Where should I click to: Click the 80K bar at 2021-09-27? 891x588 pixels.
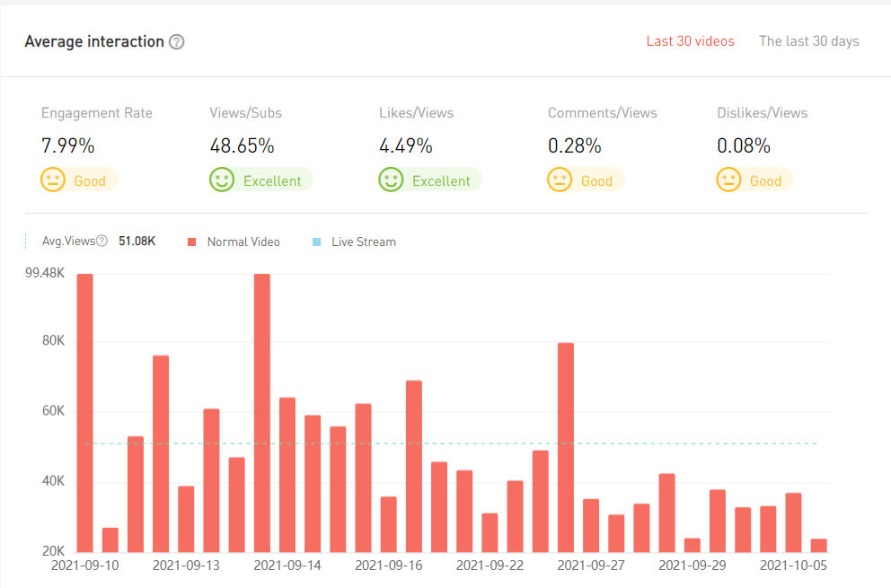point(566,447)
